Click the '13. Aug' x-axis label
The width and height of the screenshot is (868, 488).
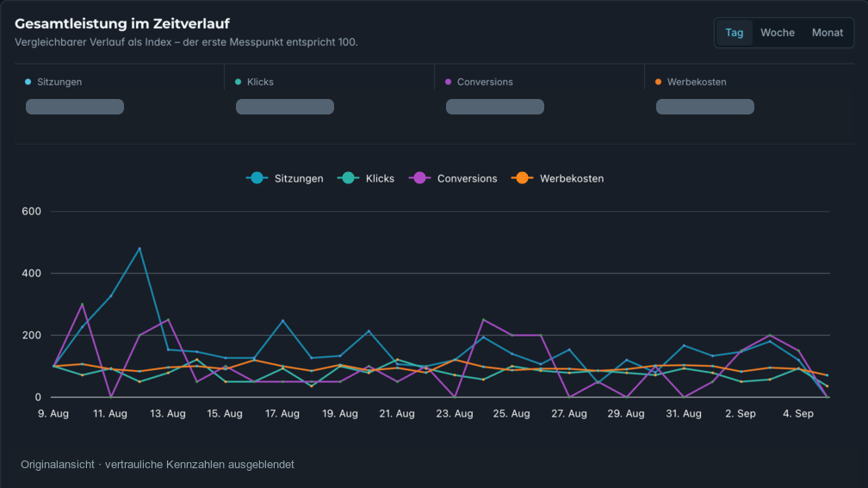click(168, 413)
